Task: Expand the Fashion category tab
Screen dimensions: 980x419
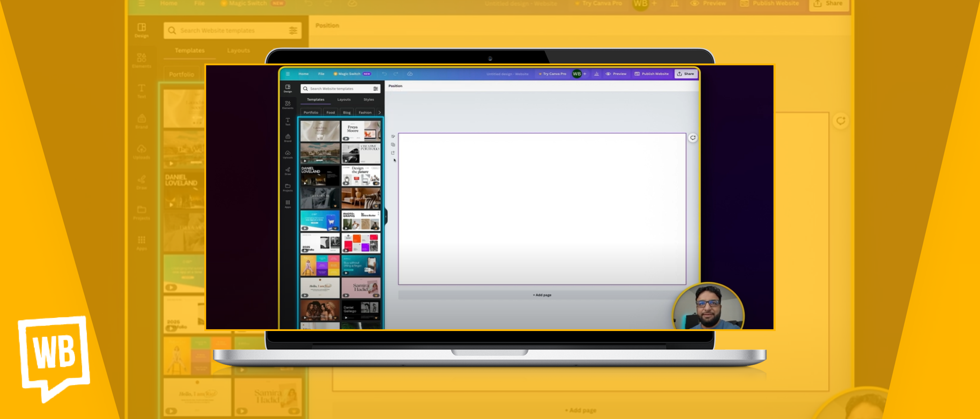Action: [x=365, y=111]
